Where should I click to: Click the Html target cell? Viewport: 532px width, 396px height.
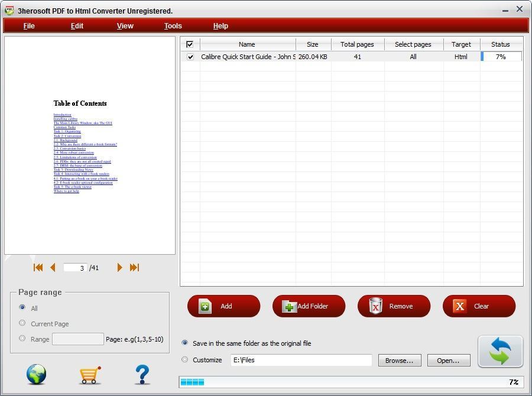pyautogui.click(x=460, y=57)
